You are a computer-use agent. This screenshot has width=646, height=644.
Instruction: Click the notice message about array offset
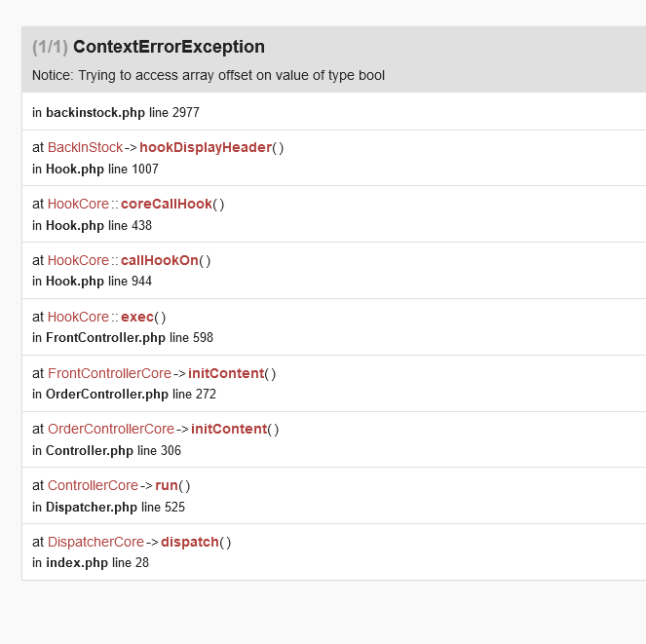click(x=209, y=75)
